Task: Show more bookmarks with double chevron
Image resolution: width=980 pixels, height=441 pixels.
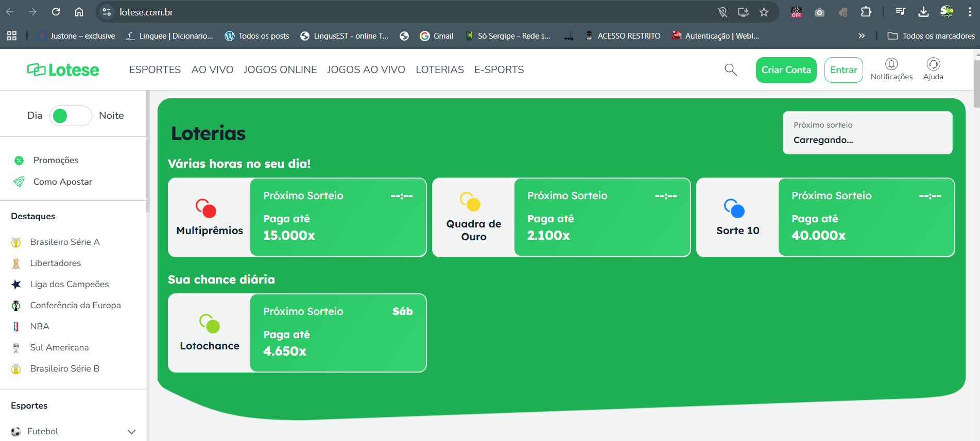Action: (x=862, y=36)
